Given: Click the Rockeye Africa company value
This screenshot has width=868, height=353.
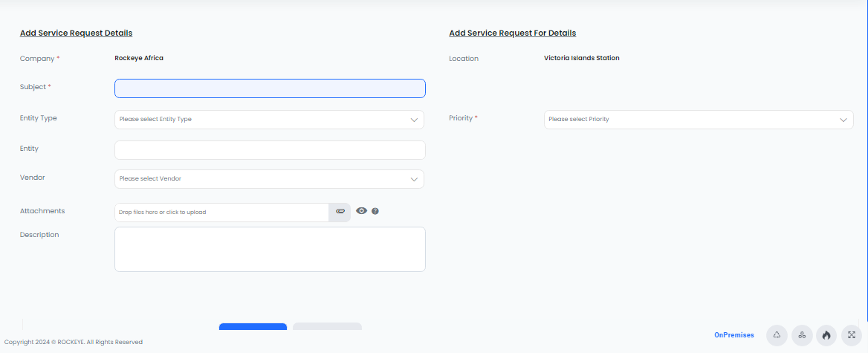Looking at the screenshot, I should pyautogui.click(x=139, y=57).
